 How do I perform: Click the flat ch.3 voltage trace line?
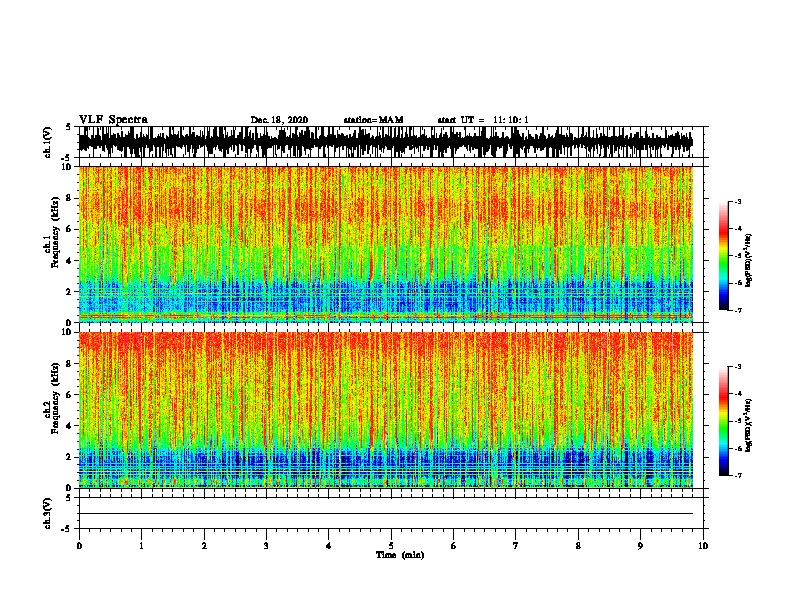(386, 514)
